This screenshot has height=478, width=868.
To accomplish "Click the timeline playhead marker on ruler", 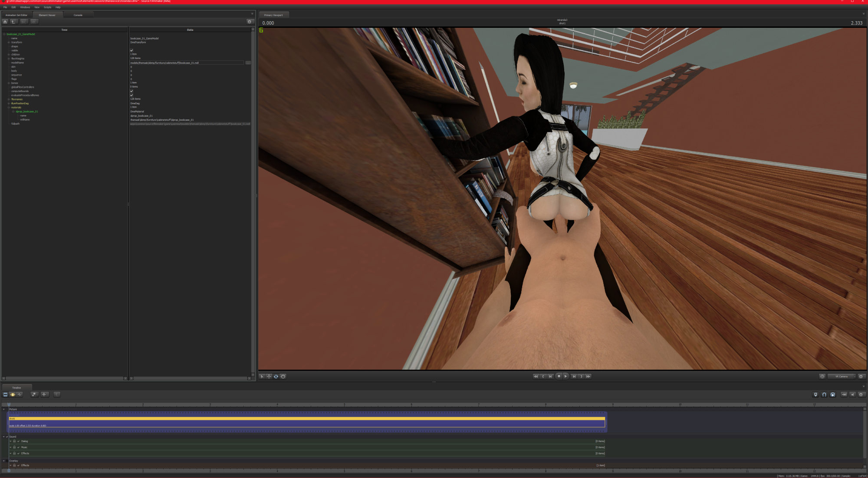I will tap(9, 405).
